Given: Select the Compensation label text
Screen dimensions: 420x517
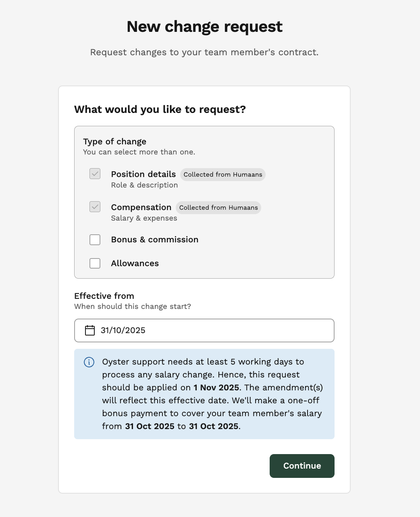Looking at the screenshot, I should click(141, 207).
